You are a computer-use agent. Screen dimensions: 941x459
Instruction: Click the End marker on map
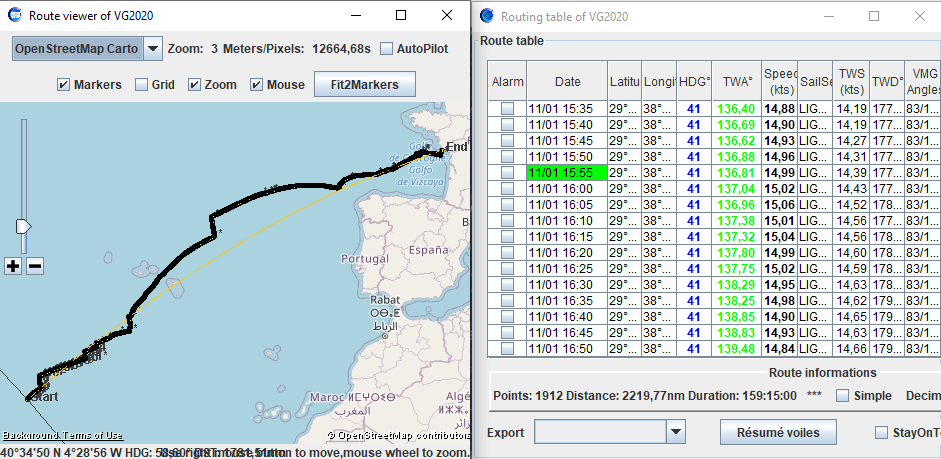(x=456, y=147)
